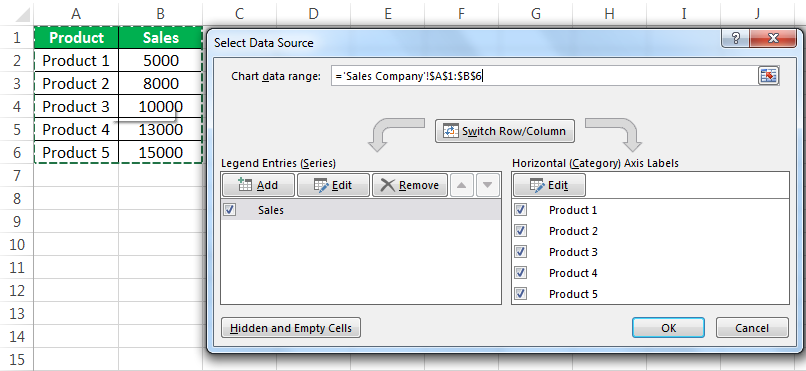Screen dimensions: 806x371
Task: Select the cell containing 13000
Action: (160, 129)
